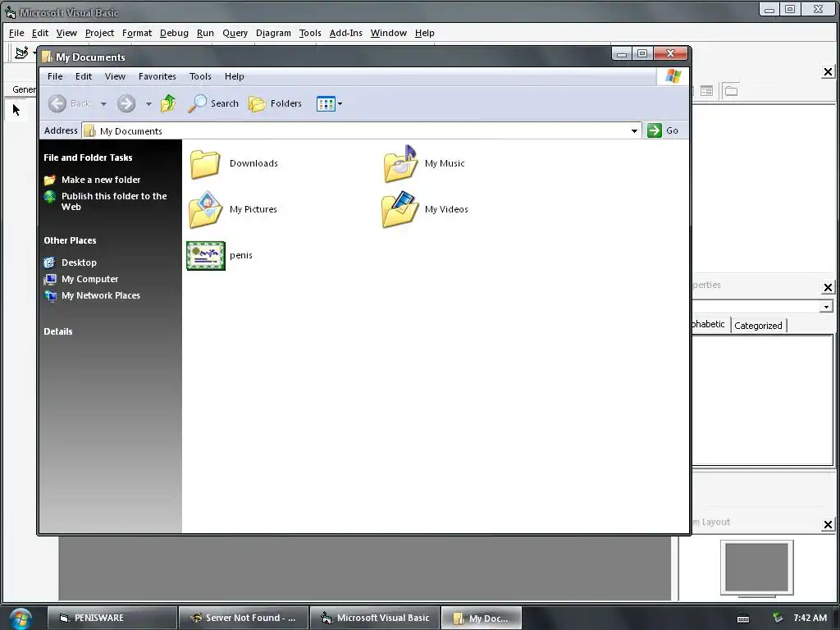Select the My Pictures folder icon
840x630 pixels.
(x=205, y=209)
